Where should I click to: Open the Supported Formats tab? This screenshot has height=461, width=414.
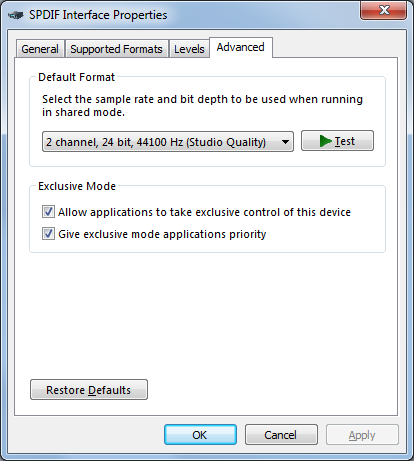pyautogui.click(x=116, y=49)
